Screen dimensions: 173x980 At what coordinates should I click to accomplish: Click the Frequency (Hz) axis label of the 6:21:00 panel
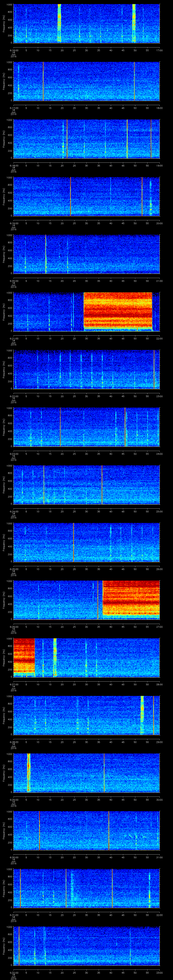coord(4,312)
